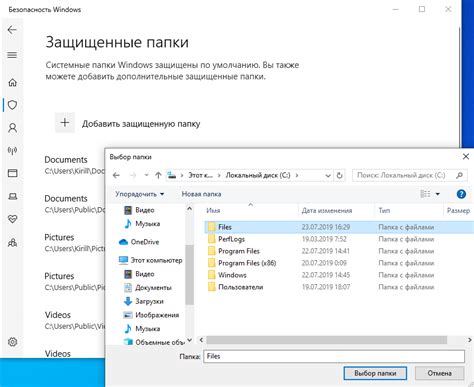This screenshot has width=474, height=387.
Task: Open Account protection person icon
Action: coord(12,128)
